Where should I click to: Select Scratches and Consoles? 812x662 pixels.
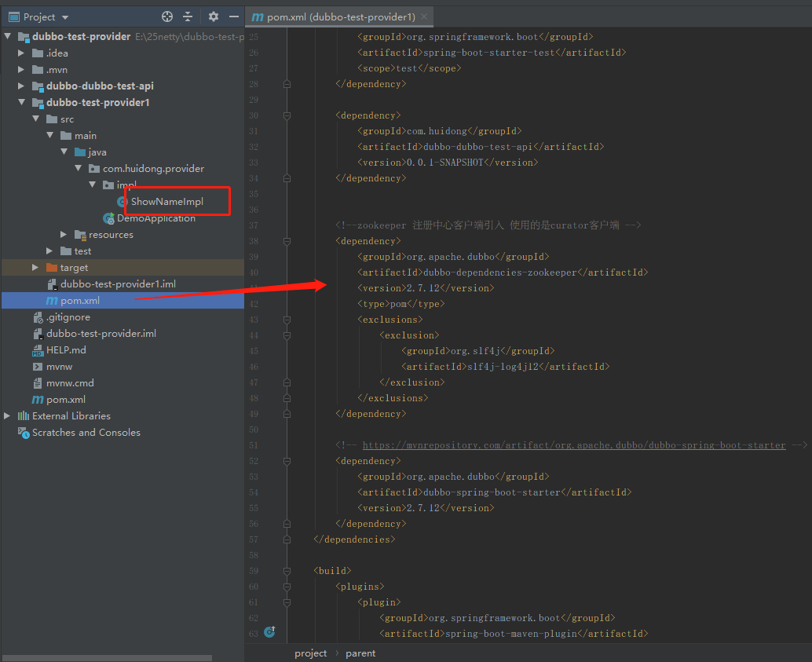(86, 433)
